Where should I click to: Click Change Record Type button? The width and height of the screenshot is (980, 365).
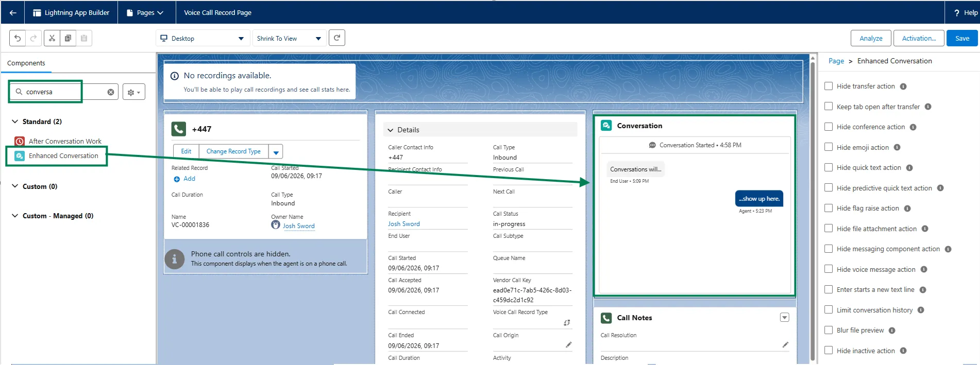(233, 151)
